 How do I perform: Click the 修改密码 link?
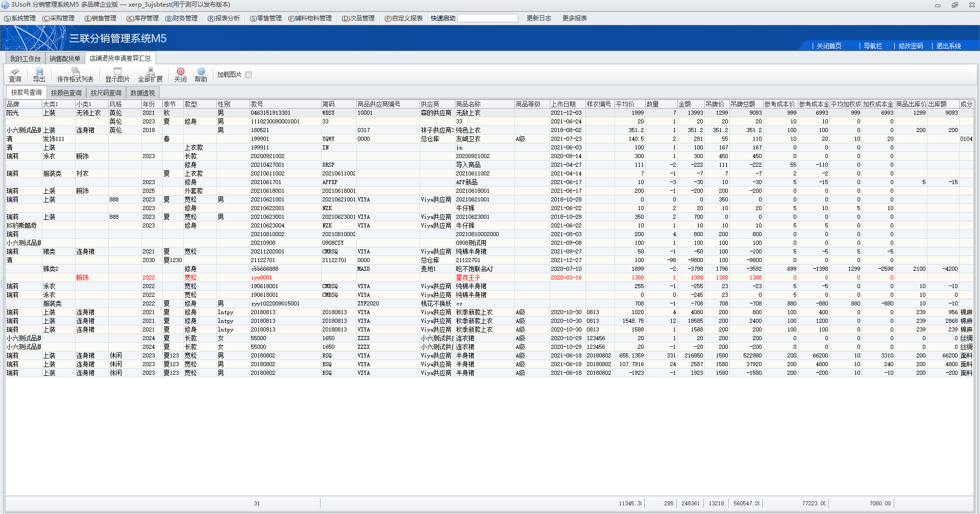pos(911,46)
